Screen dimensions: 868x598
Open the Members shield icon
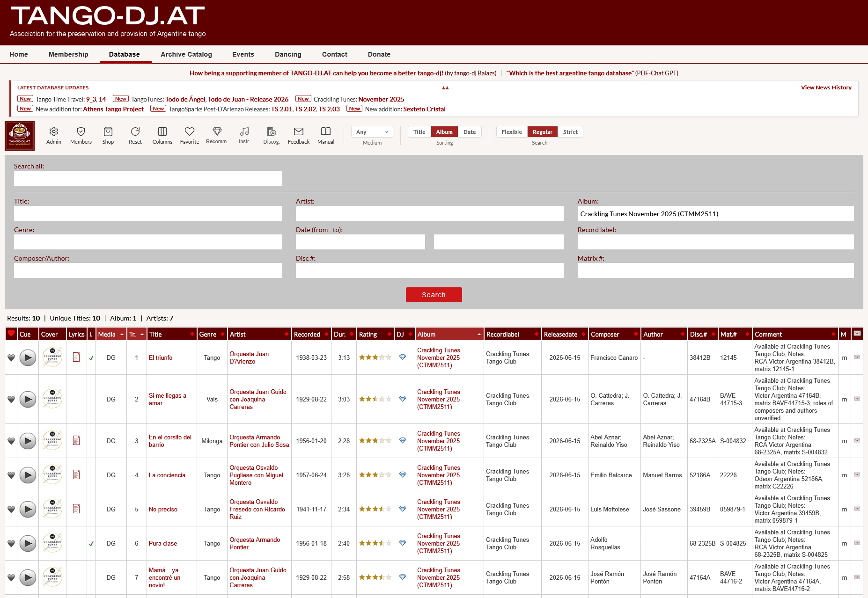(81, 131)
